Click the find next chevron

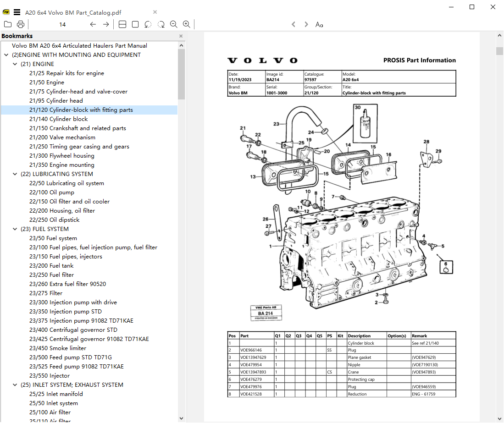coord(306,24)
